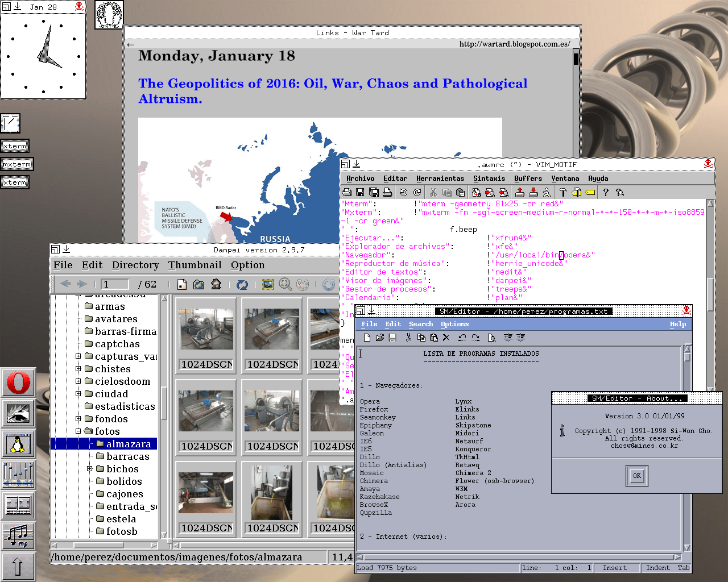
Task: Click the analog clock on the desktop
Action: coord(43,56)
